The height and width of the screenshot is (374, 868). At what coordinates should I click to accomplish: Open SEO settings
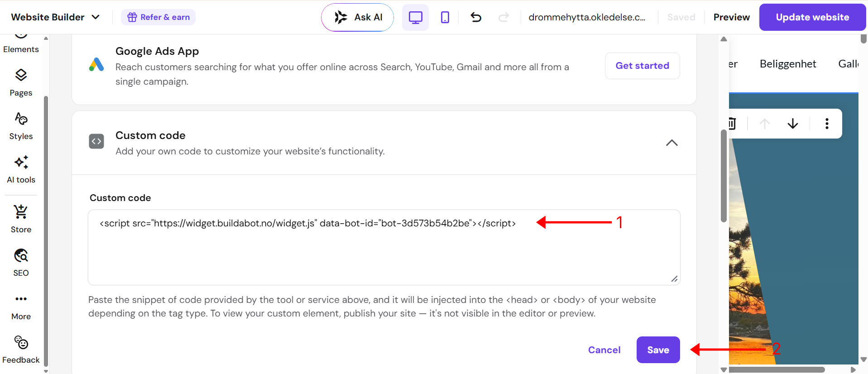(21, 263)
